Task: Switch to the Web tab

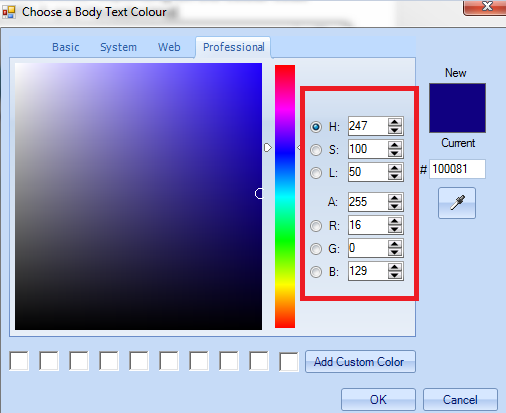Action: (x=169, y=47)
